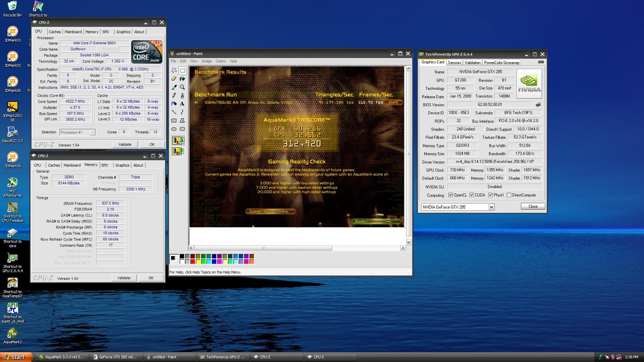644x362 pixels.
Task: Open the EasyBCD 2.0 desktop icon
Action: coord(12,135)
